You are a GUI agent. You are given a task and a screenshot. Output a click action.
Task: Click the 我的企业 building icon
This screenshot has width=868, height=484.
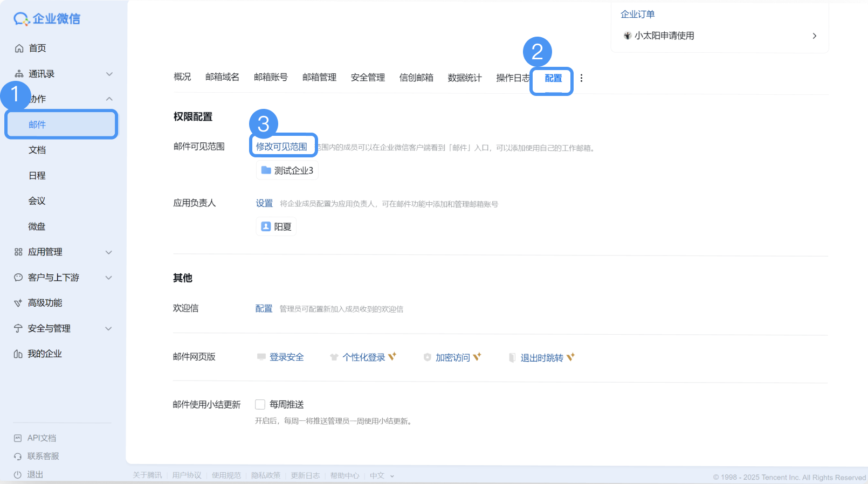tap(18, 354)
